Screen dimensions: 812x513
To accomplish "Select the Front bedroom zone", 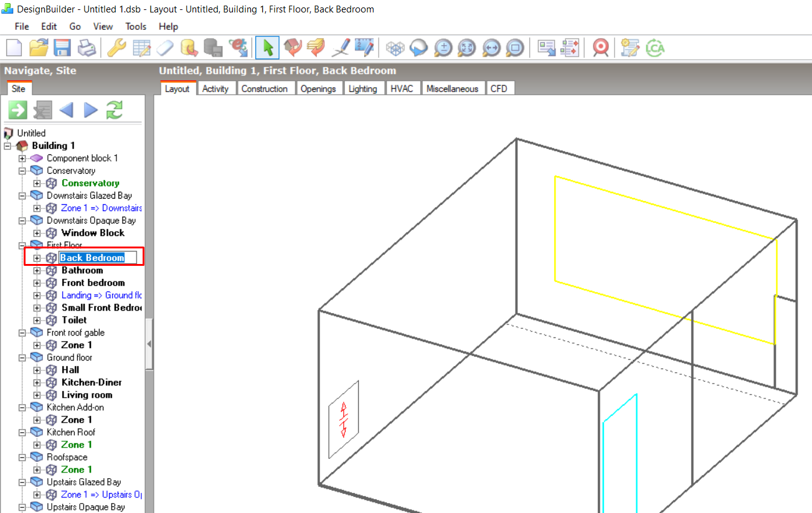I will pyautogui.click(x=93, y=283).
